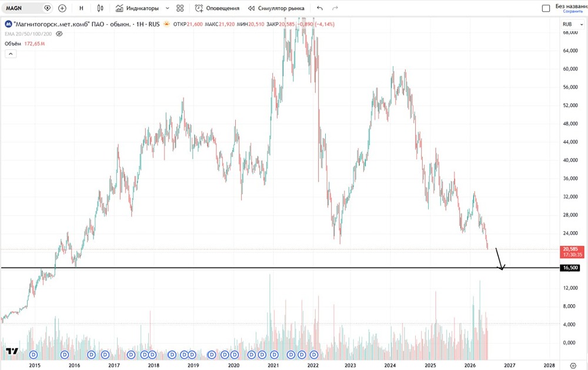Click the red 20,585 current price label
Image resolution: width=588 pixels, height=370 pixels.
click(572, 251)
